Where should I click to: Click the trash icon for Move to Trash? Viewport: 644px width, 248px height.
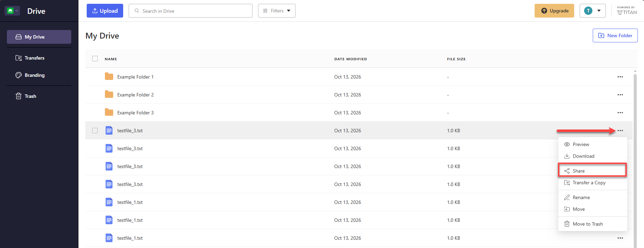(x=567, y=224)
